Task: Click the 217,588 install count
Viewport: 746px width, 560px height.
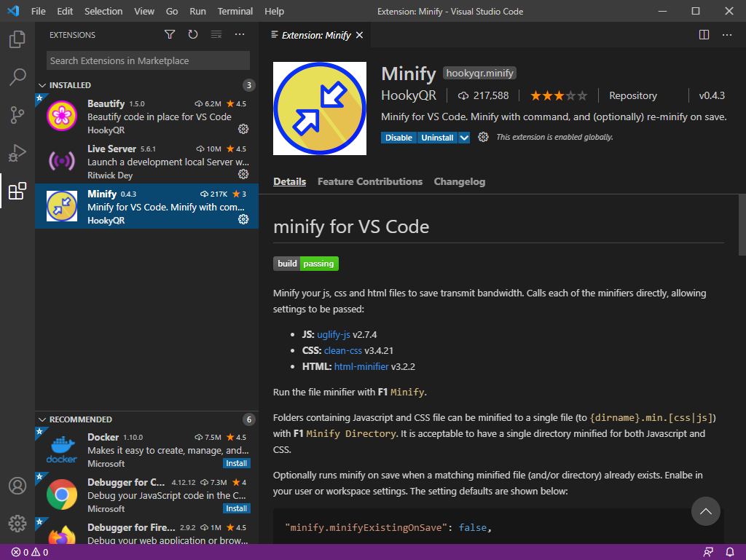Action: tap(484, 95)
